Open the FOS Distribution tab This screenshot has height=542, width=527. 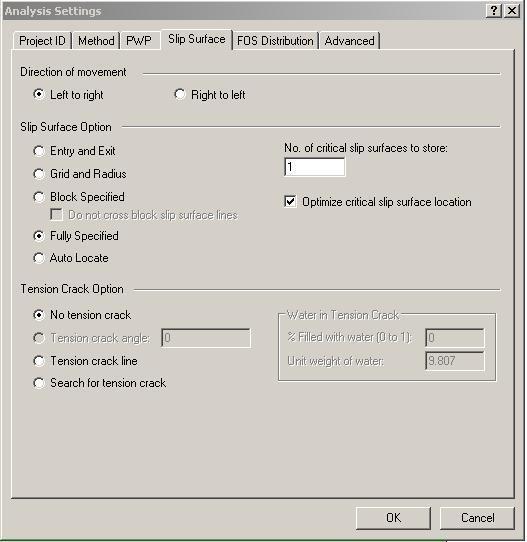pyautogui.click(x=275, y=41)
